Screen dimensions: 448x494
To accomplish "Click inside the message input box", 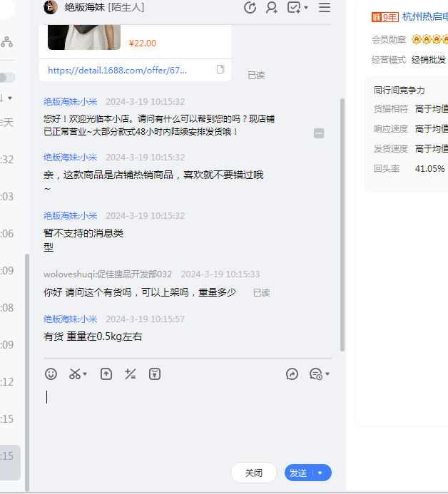I will pyautogui.click(x=185, y=421).
